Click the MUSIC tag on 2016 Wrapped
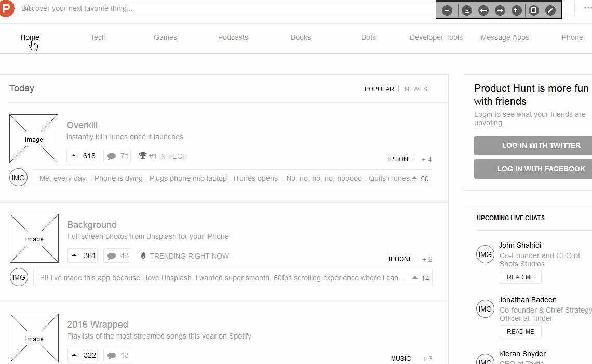The width and height of the screenshot is (592, 364). (400, 359)
